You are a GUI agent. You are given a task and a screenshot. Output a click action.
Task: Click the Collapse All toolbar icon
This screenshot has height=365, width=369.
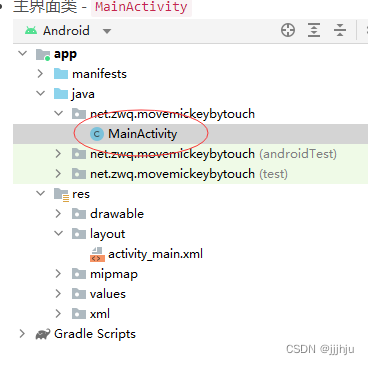(340, 30)
